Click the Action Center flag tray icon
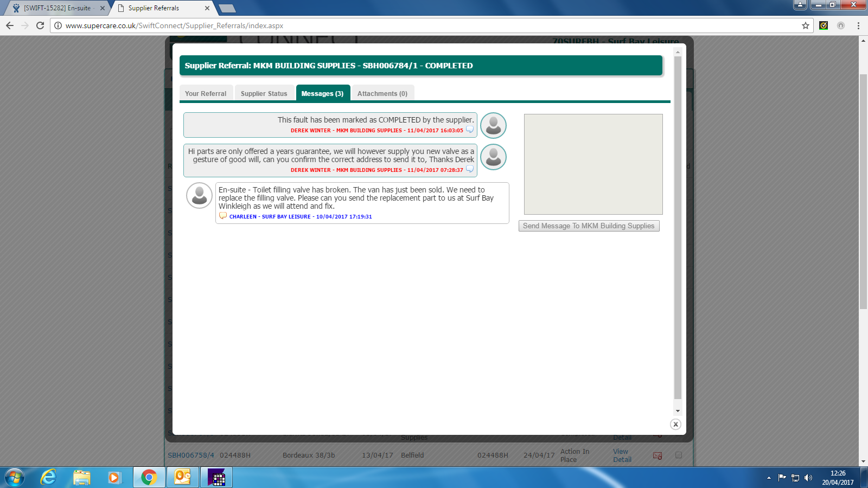The image size is (868, 488). click(x=782, y=478)
